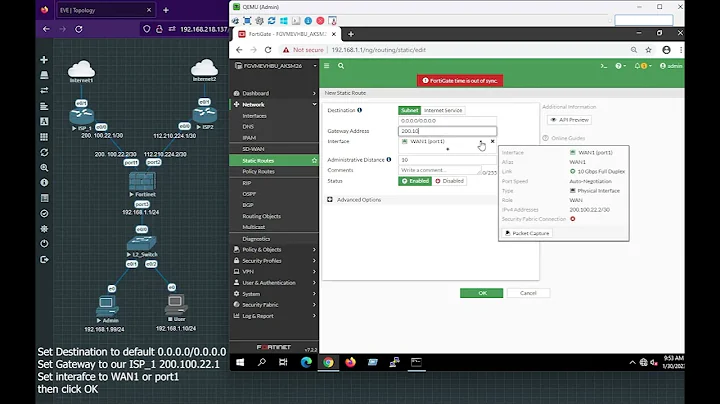This screenshot has height=404, width=720.
Task: Open Edge from VM taskbar
Action: point(306,362)
